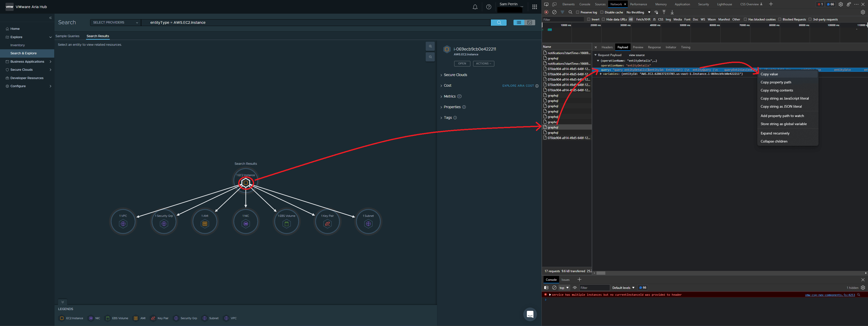Click the zoom-in icon above the graph

tap(430, 46)
